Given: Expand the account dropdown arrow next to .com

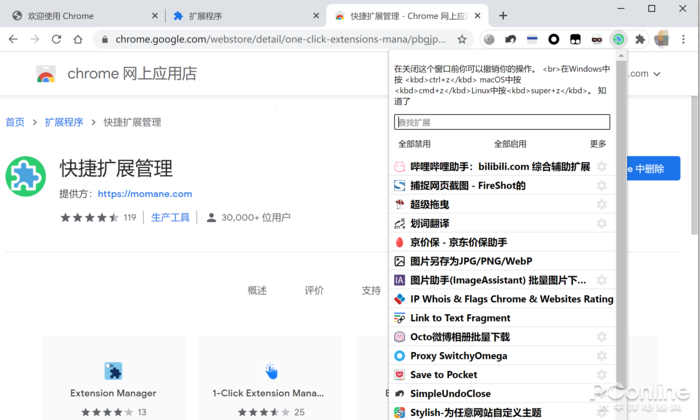Looking at the screenshot, I should coord(657,74).
